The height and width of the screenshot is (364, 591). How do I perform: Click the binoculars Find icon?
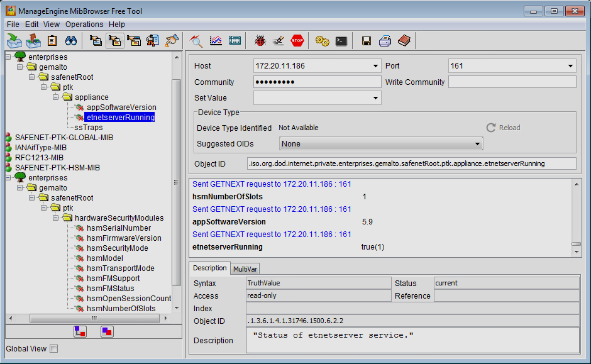coord(70,41)
